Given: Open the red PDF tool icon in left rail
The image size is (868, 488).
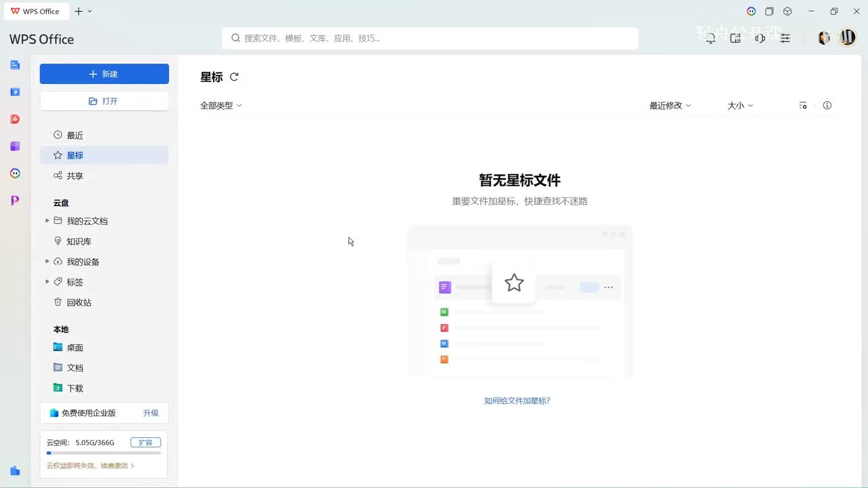Looking at the screenshot, I should pyautogui.click(x=15, y=119).
